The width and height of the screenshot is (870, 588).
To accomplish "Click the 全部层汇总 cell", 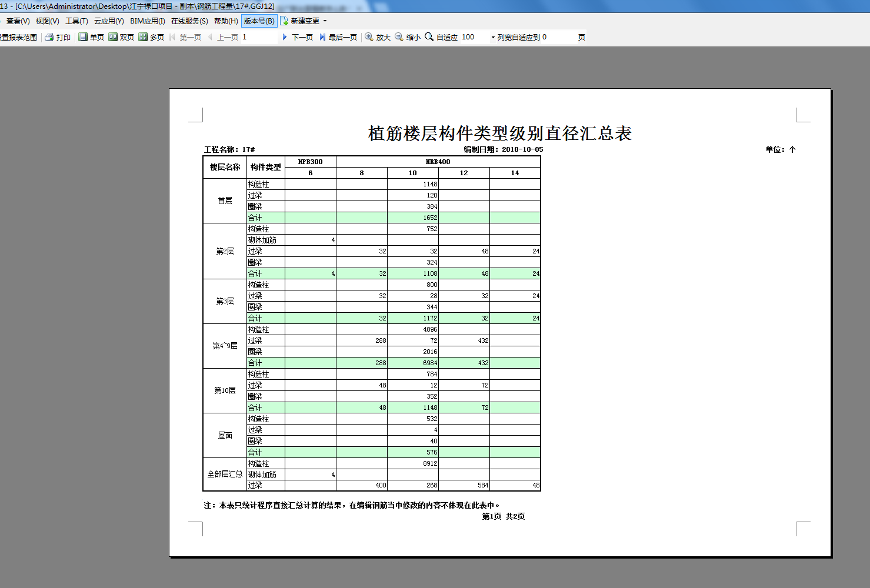I will coord(225,474).
